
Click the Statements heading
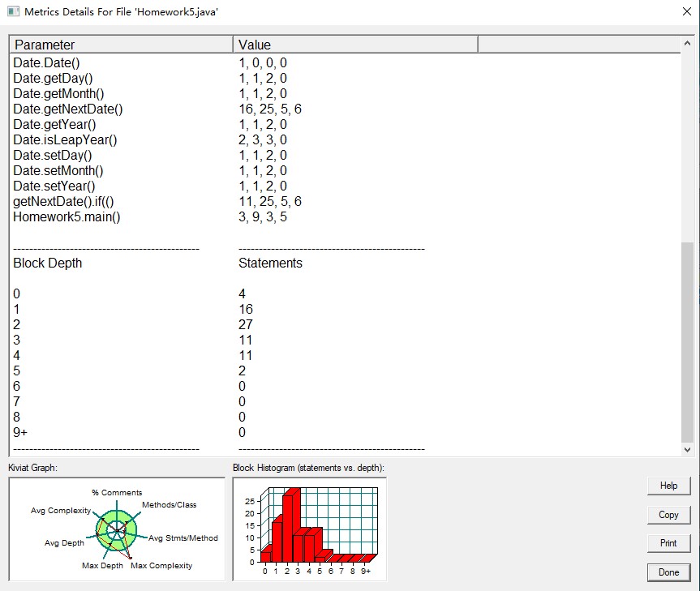(270, 263)
